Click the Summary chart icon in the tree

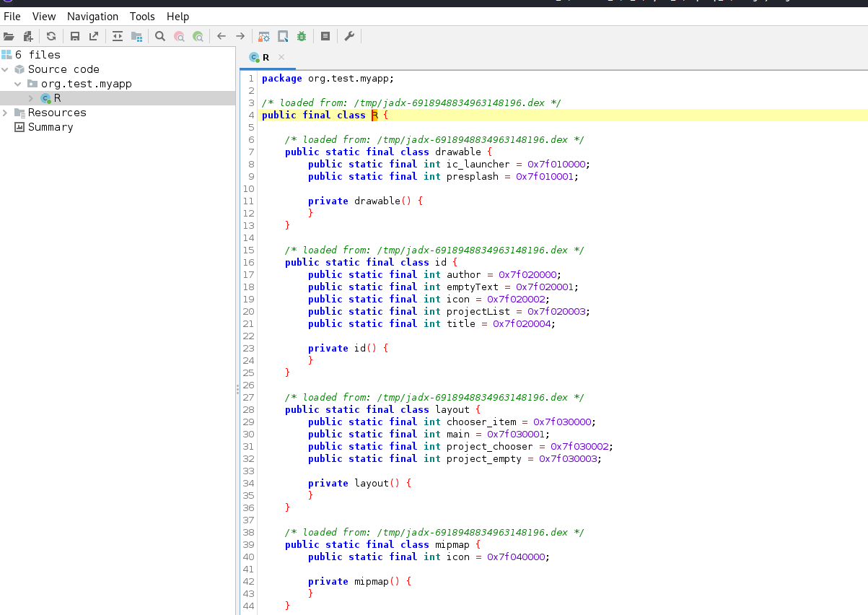19,127
